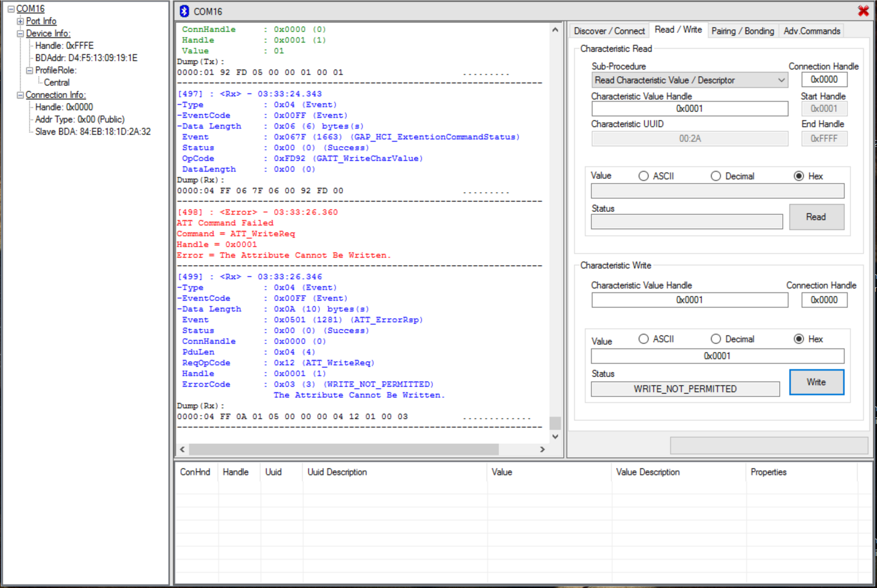Click the Start Handle field
This screenshot has width=877, height=588.
click(824, 109)
